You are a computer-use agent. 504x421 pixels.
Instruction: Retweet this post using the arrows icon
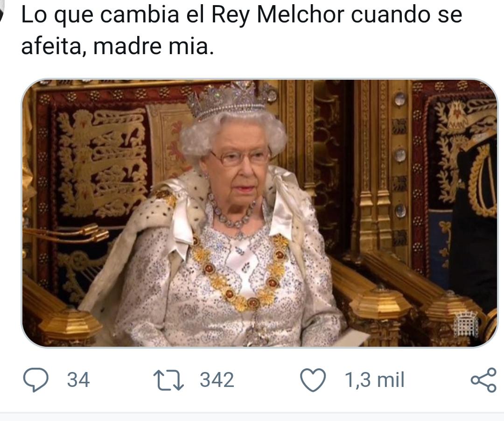[x=168, y=380]
